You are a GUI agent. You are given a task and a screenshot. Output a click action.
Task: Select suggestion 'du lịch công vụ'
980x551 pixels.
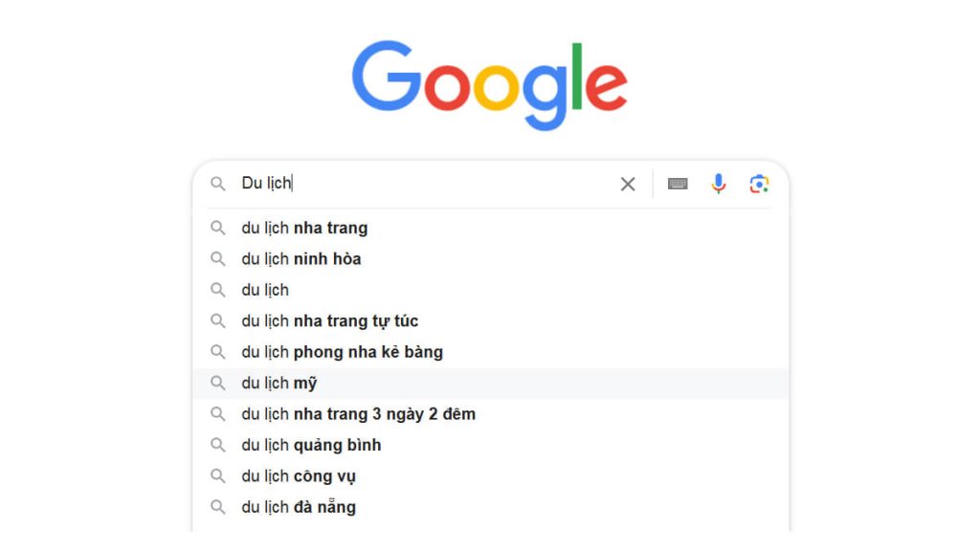299,476
